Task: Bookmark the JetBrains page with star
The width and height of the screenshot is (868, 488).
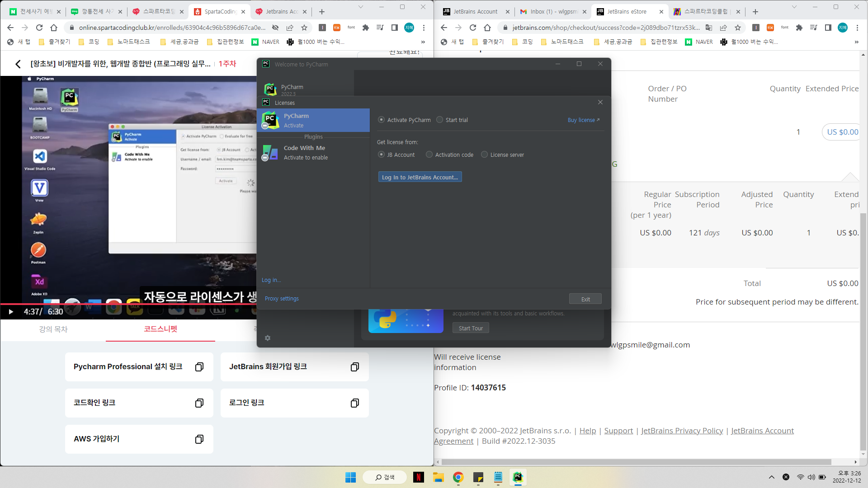Action: coord(738,28)
